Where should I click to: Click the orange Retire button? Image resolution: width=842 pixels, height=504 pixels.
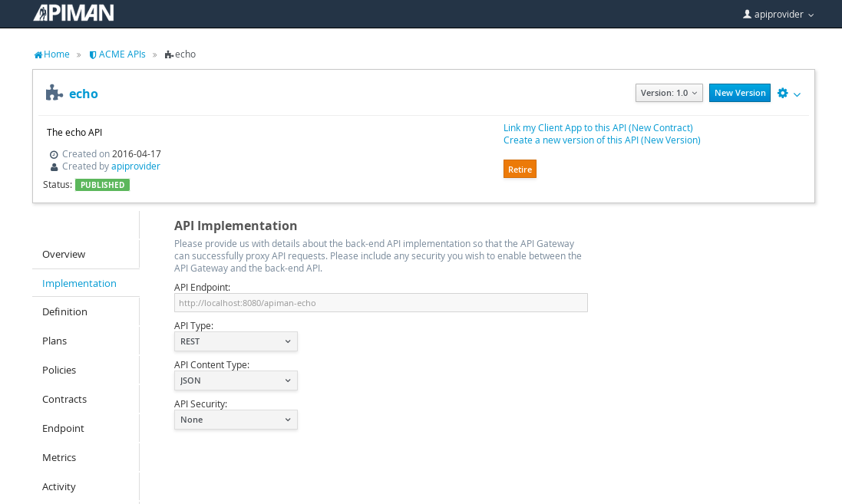(x=520, y=169)
